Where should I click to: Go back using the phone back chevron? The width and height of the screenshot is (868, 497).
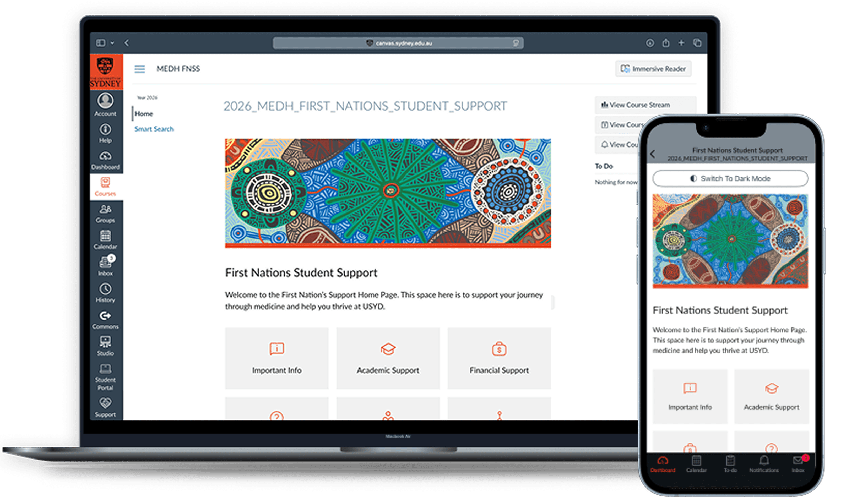[653, 154]
